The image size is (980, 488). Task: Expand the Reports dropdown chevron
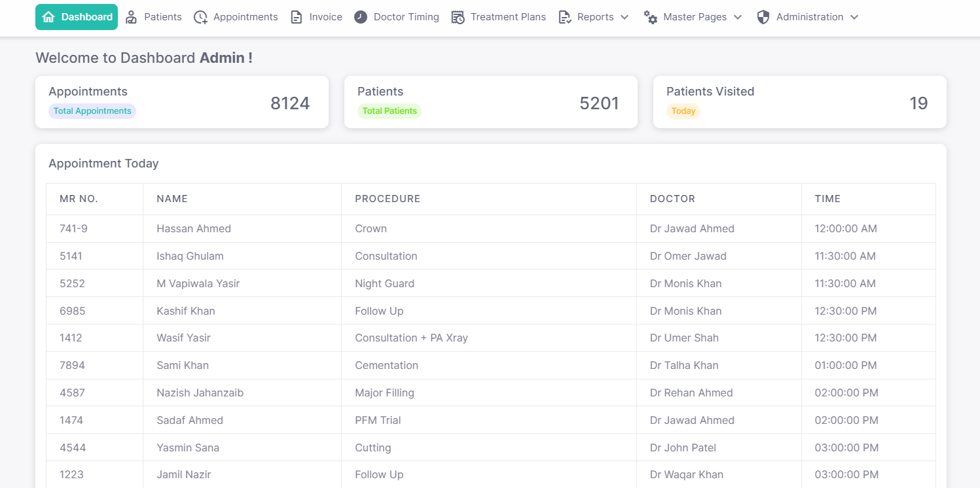tap(624, 17)
